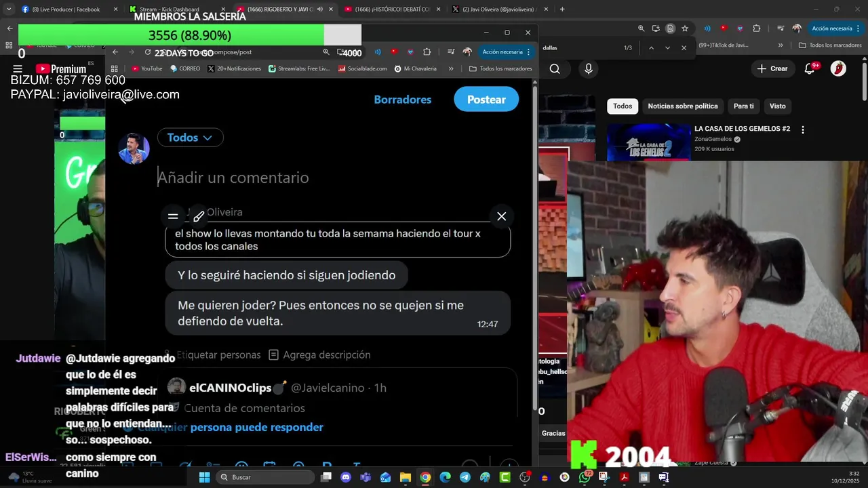Image resolution: width=868 pixels, height=488 pixels.
Task: Open Socialblade.com bookmark
Action: (362, 68)
